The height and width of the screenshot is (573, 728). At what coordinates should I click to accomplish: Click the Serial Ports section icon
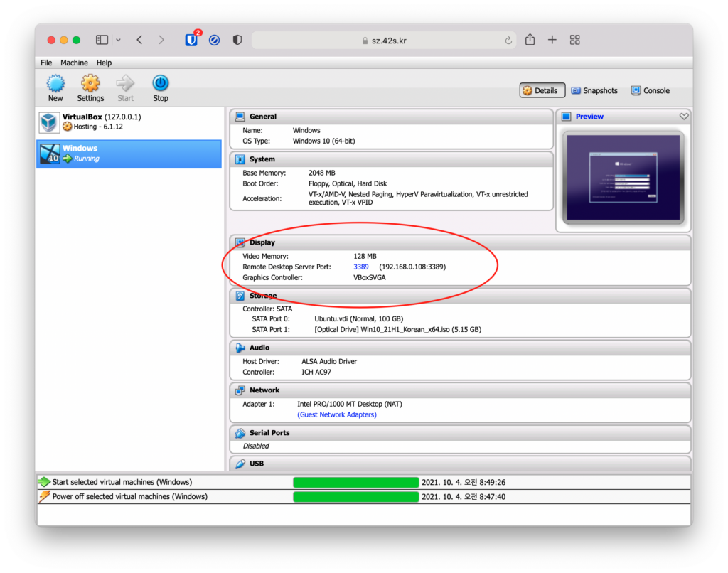tap(240, 433)
